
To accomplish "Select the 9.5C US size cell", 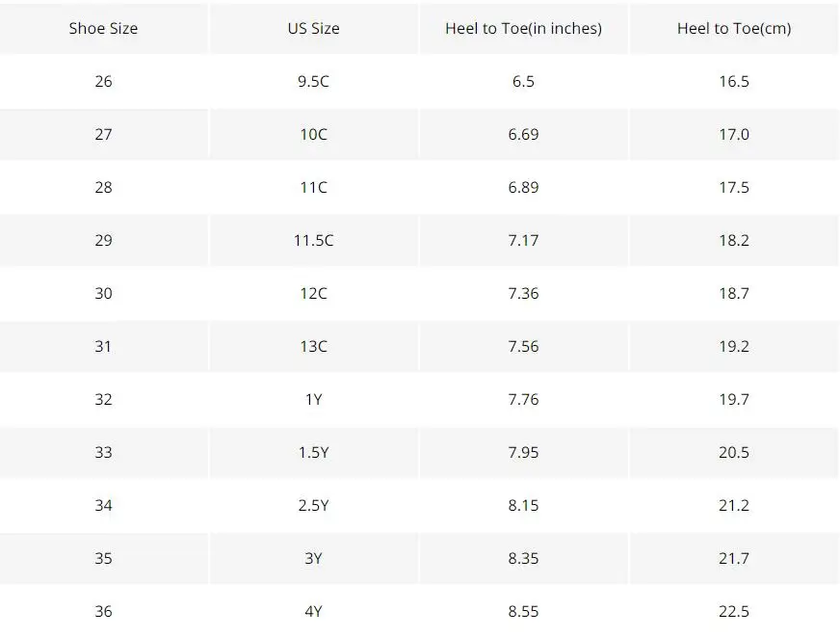I will coord(313,82).
